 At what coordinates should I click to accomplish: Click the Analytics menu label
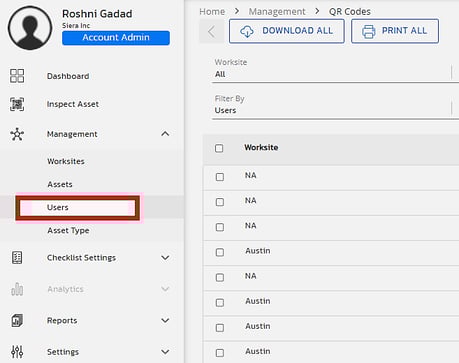[65, 289]
